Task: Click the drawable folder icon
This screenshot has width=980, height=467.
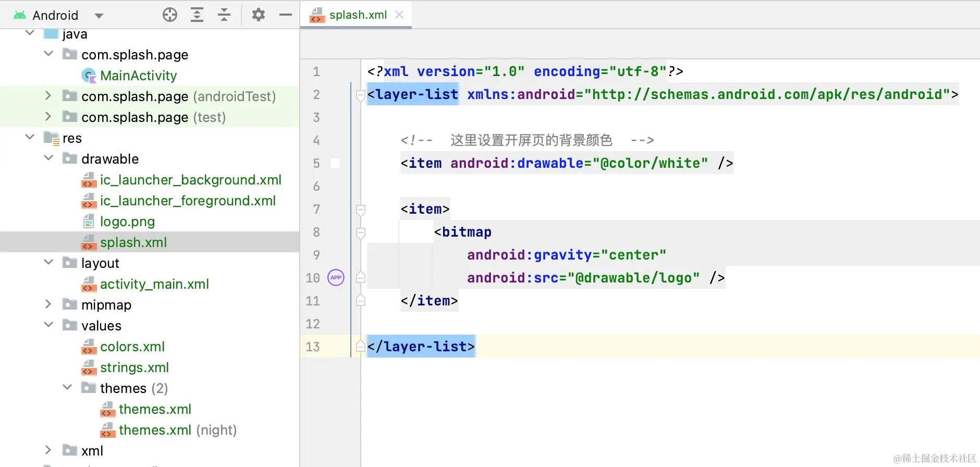Action: point(70,158)
